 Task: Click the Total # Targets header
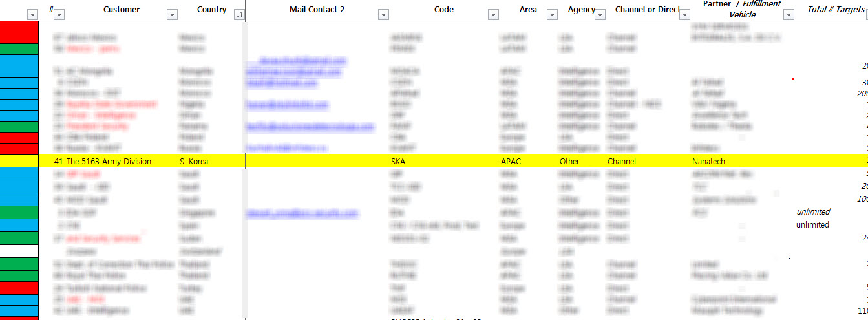click(835, 10)
